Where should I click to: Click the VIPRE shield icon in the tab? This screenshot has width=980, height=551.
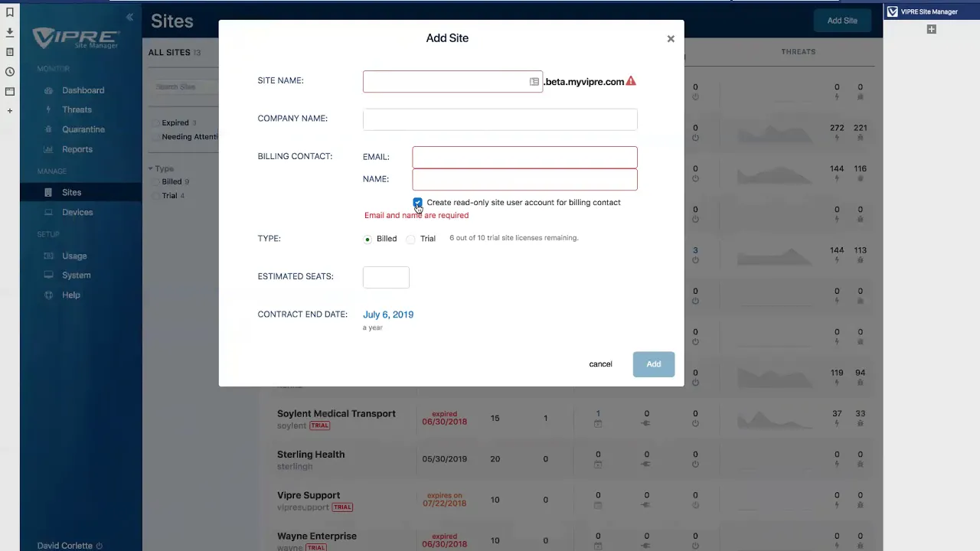[893, 11]
